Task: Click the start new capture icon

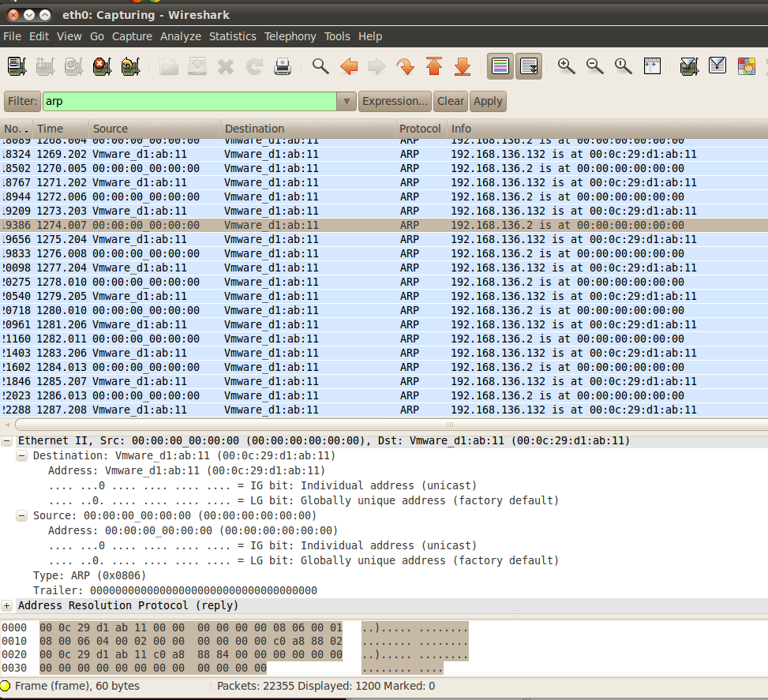Action: coord(74,66)
